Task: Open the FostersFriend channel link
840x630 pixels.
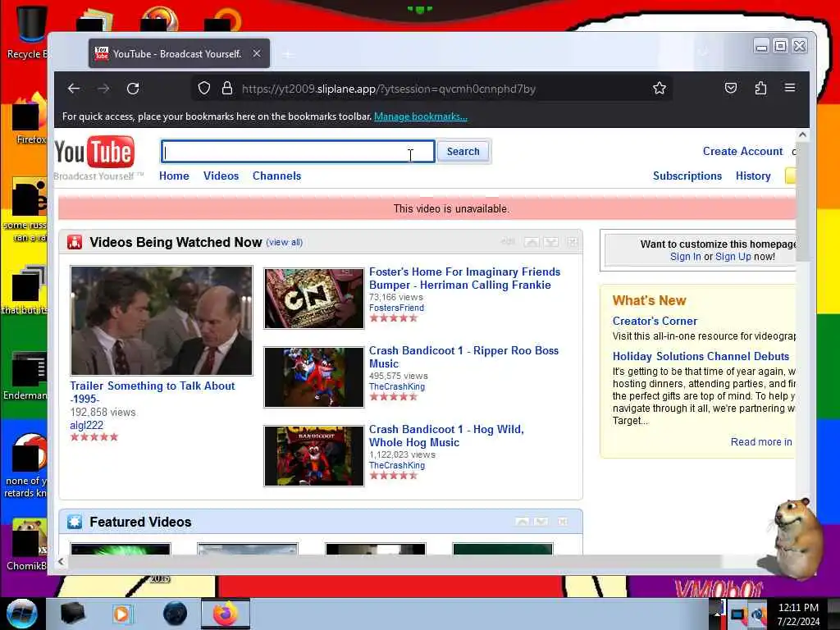Action: (x=396, y=308)
